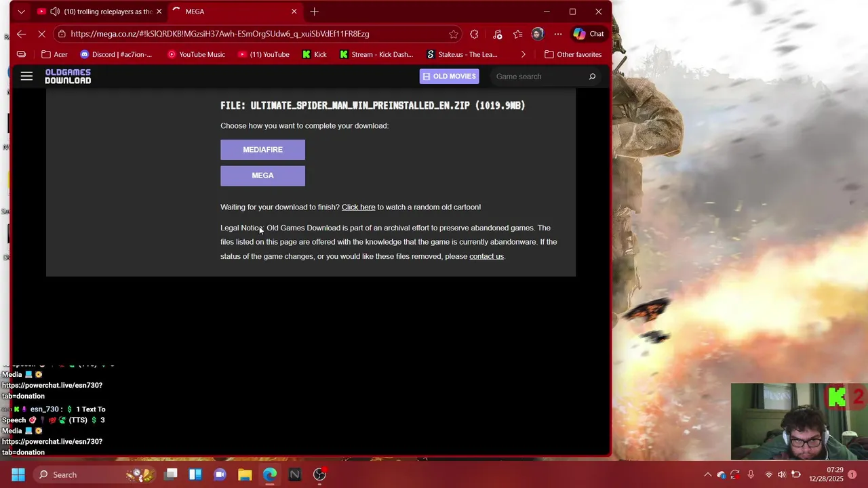868x488 pixels.
Task: Click the address bar URL
Action: (220, 34)
